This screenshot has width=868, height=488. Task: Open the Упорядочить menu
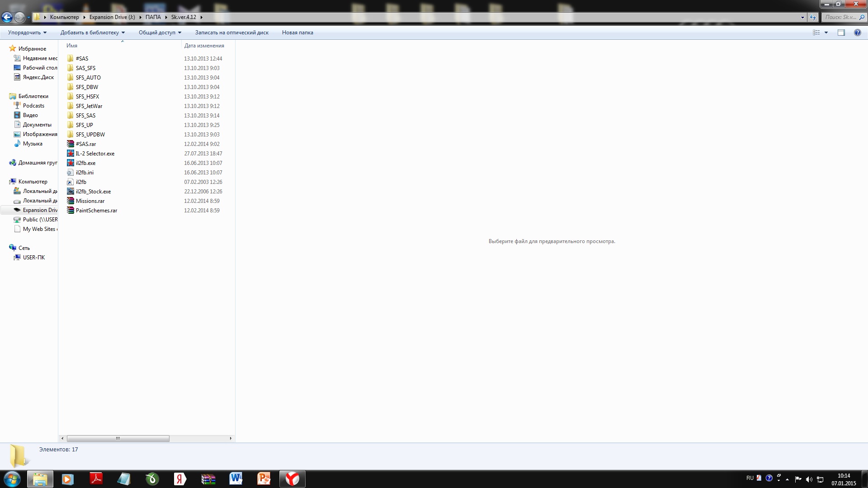[x=27, y=33]
